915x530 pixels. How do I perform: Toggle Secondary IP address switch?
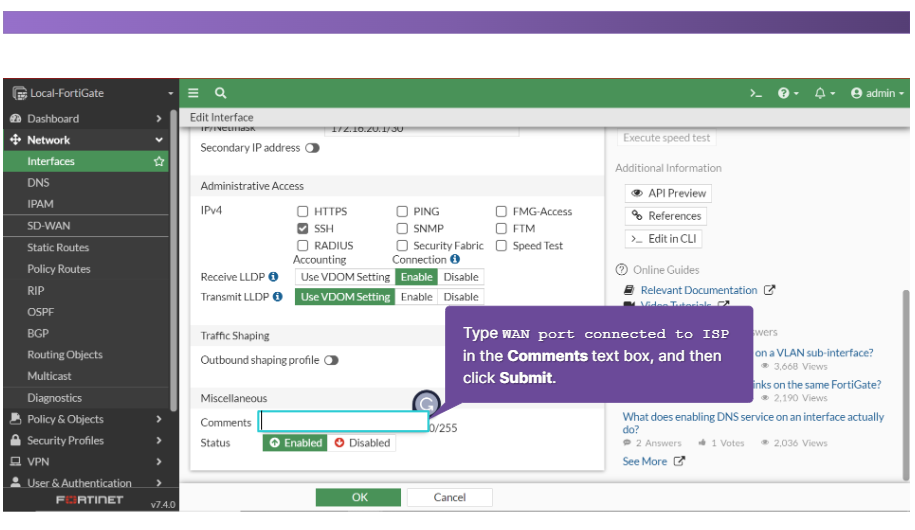point(313,148)
